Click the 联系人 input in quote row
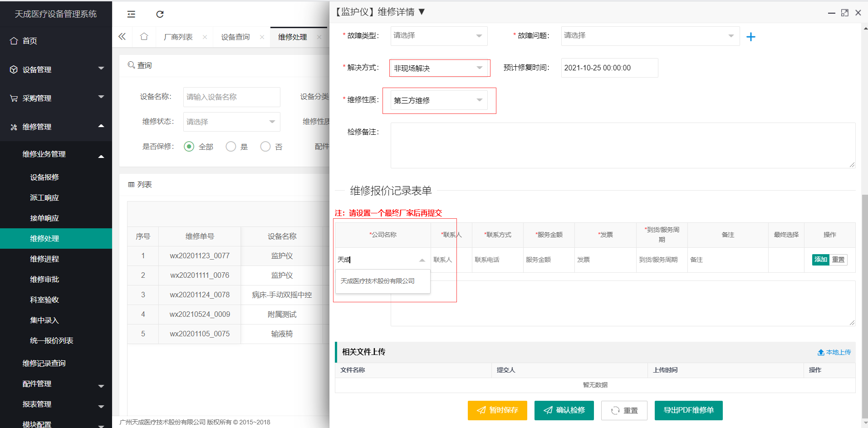Viewport: 868px width, 428px height. (x=451, y=260)
